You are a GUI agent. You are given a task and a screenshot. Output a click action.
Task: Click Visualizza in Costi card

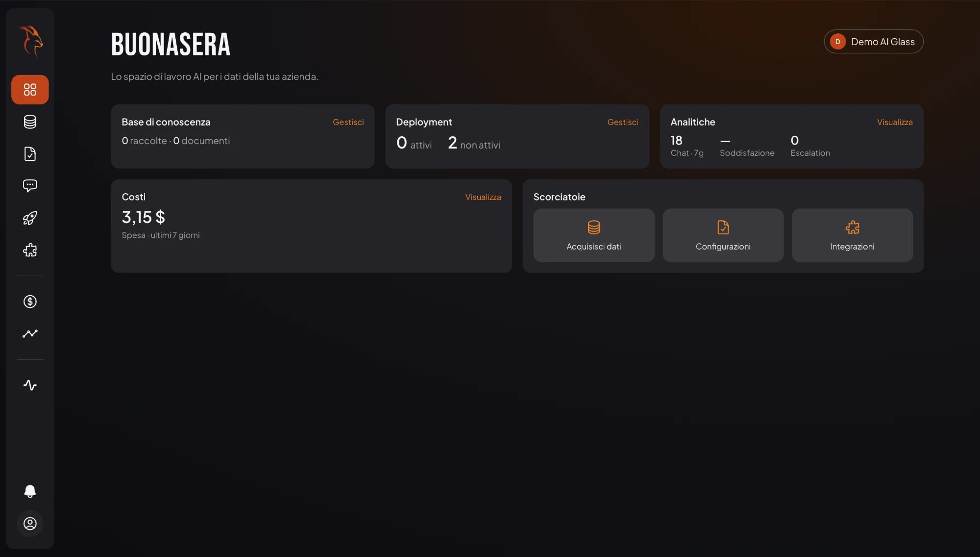[483, 197]
